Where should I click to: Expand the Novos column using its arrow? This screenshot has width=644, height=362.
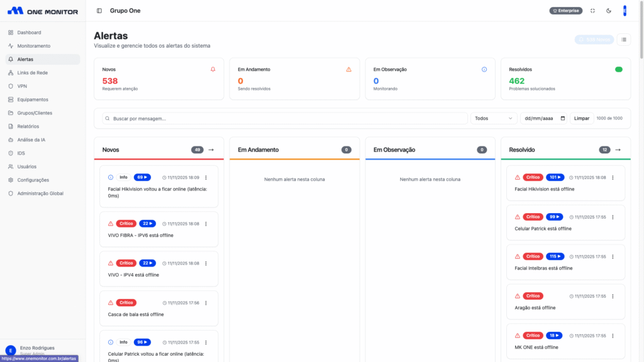point(211,150)
